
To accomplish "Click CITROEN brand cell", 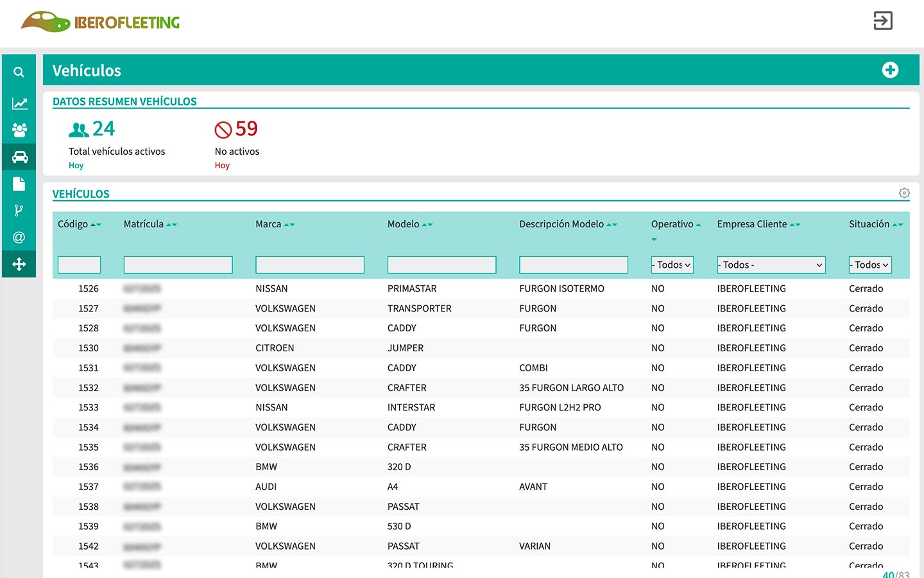I will 275,348.
